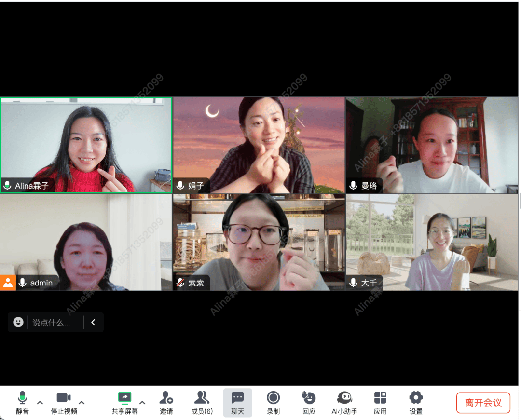This screenshot has width=521, height=420.
Task: Select the Alina霖子 video tile
Action: (x=86, y=145)
